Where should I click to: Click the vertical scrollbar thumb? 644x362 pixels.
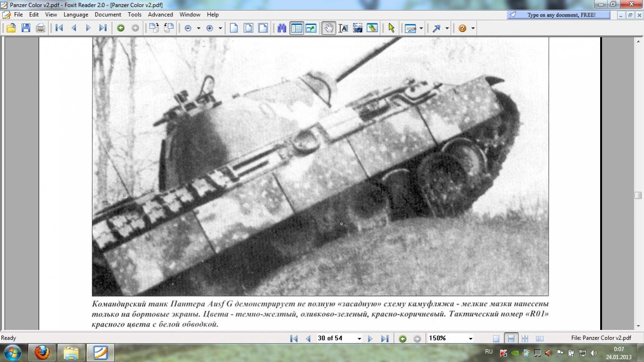(x=638, y=195)
